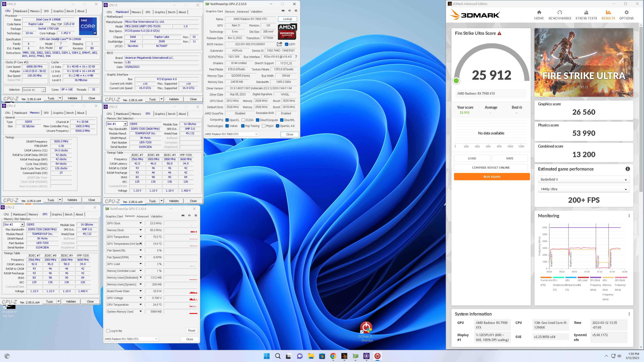This screenshot has width=644, height=362.
Task: Open Socket #1 selection dropdown in CPU-Z
Action: [x=34, y=90]
